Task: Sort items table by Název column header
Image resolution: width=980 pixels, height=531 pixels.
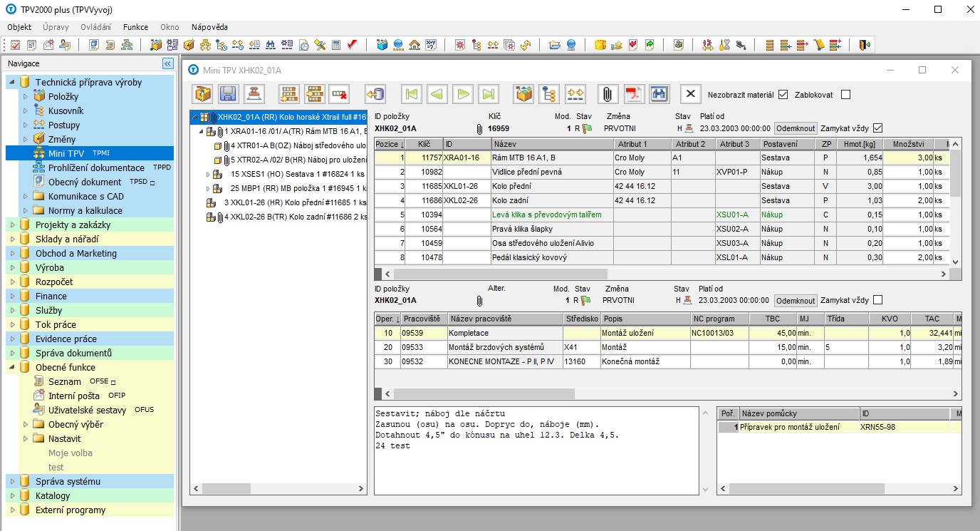Action: [x=552, y=144]
